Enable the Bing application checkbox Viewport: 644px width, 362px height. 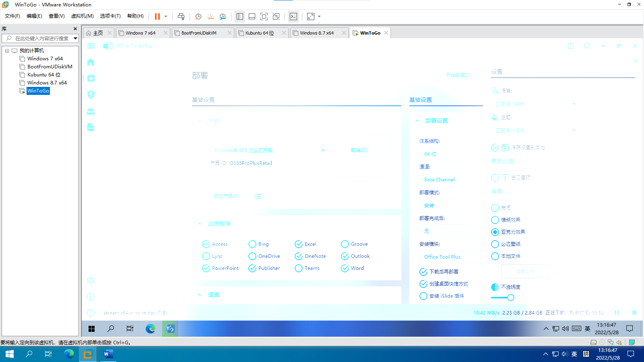click(252, 244)
